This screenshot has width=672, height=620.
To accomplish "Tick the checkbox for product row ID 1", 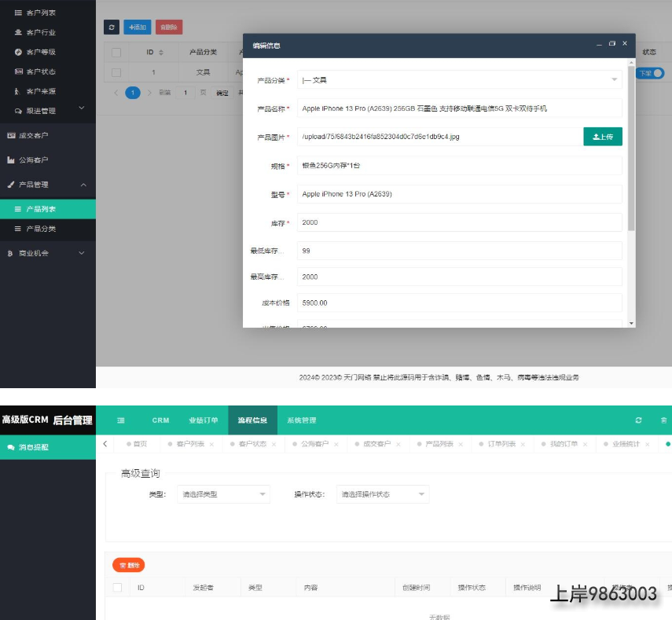I will tap(116, 73).
